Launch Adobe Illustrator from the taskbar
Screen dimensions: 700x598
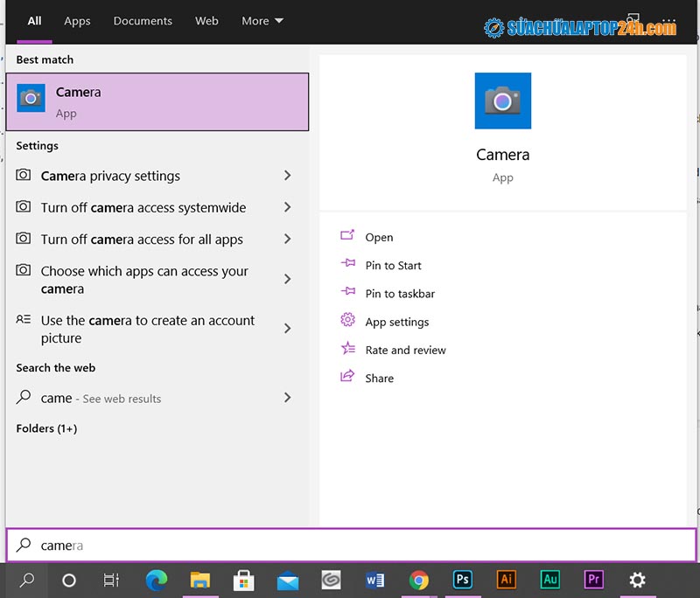pos(507,580)
